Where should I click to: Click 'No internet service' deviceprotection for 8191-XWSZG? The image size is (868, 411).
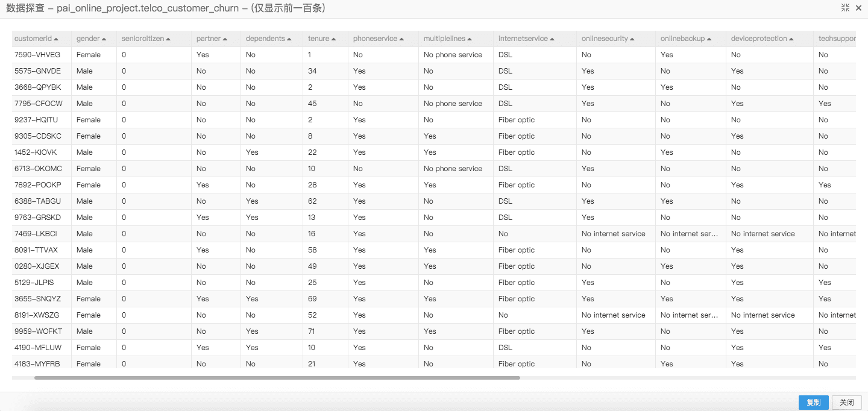763,315
